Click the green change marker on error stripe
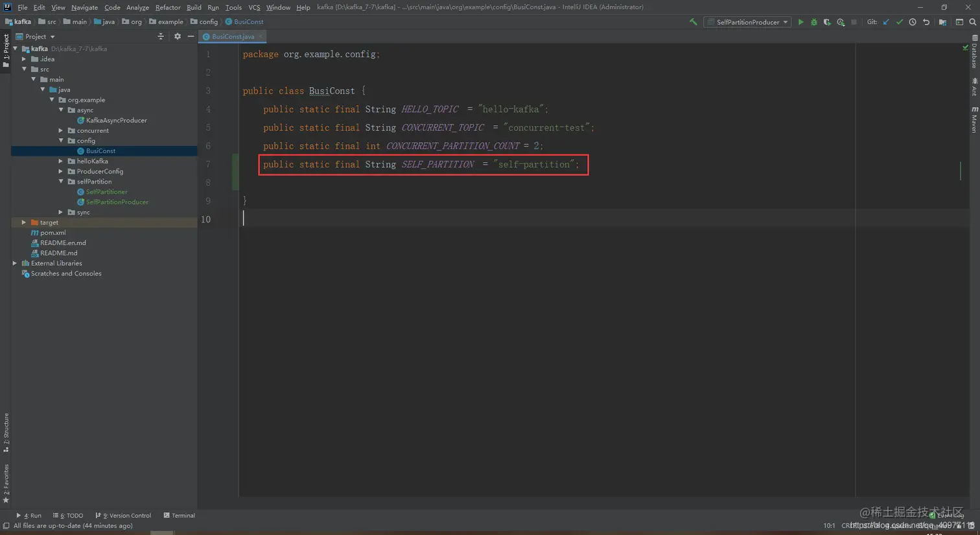The height and width of the screenshot is (535, 980). [961, 171]
